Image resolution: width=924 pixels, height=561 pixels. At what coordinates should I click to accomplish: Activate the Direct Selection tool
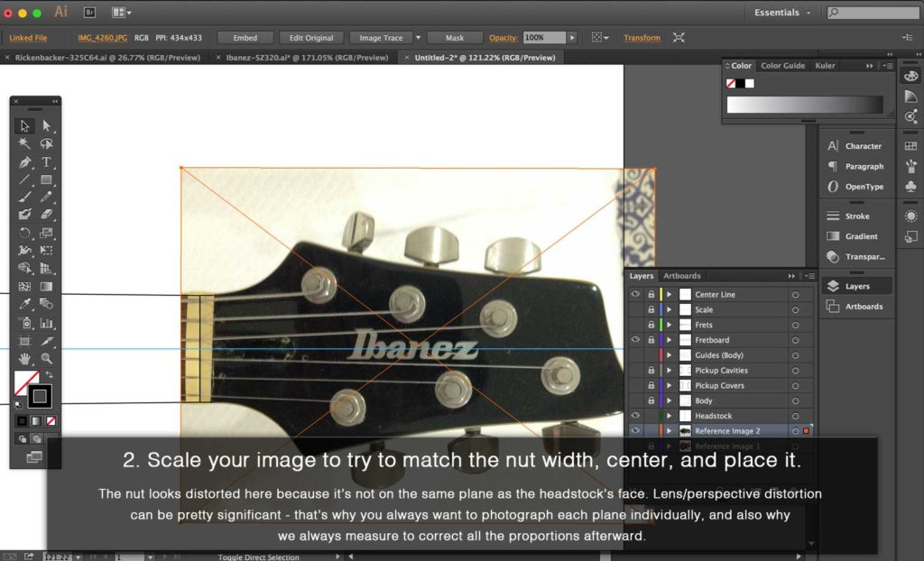(46, 126)
